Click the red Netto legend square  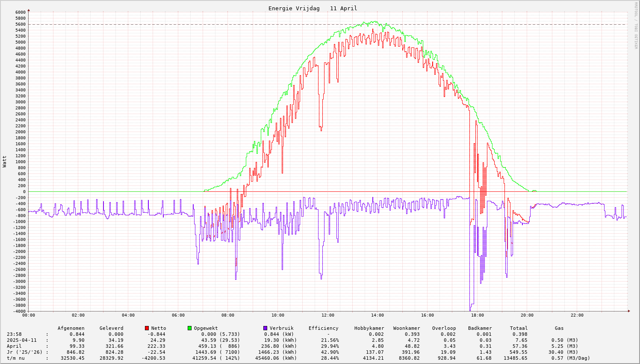pyautogui.click(x=147, y=328)
